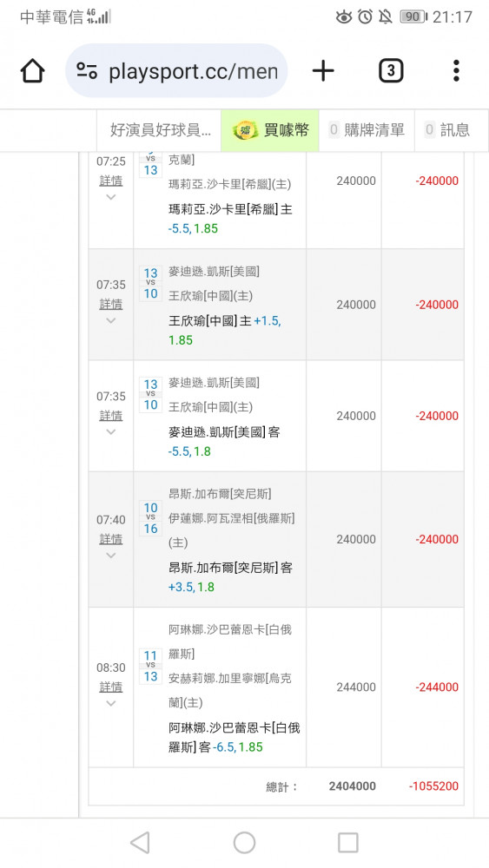Click the 11 vs 13 score box
Screen dimensions: 489x868
click(150, 666)
